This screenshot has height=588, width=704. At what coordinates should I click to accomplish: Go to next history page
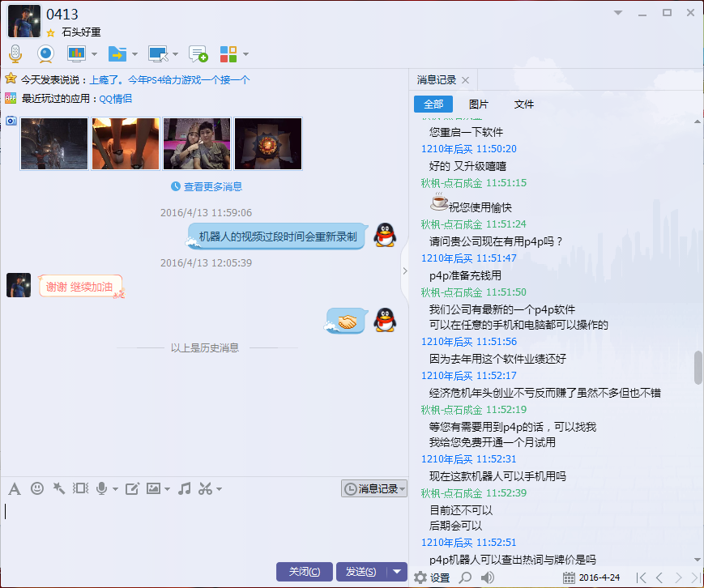pyautogui.click(x=678, y=577)
